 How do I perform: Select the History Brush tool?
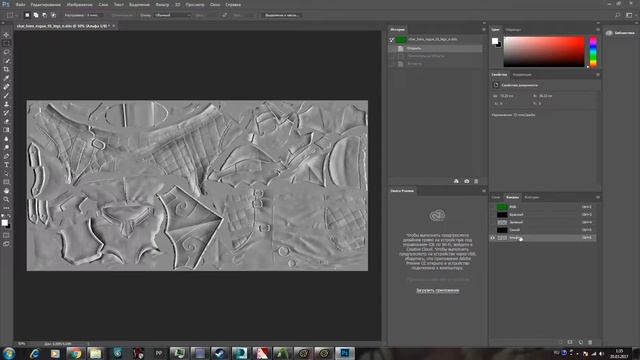click(6, 113)
